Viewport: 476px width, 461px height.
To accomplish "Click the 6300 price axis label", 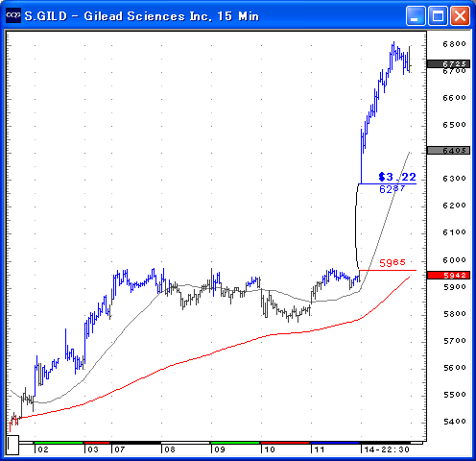I will click(454, 179).
